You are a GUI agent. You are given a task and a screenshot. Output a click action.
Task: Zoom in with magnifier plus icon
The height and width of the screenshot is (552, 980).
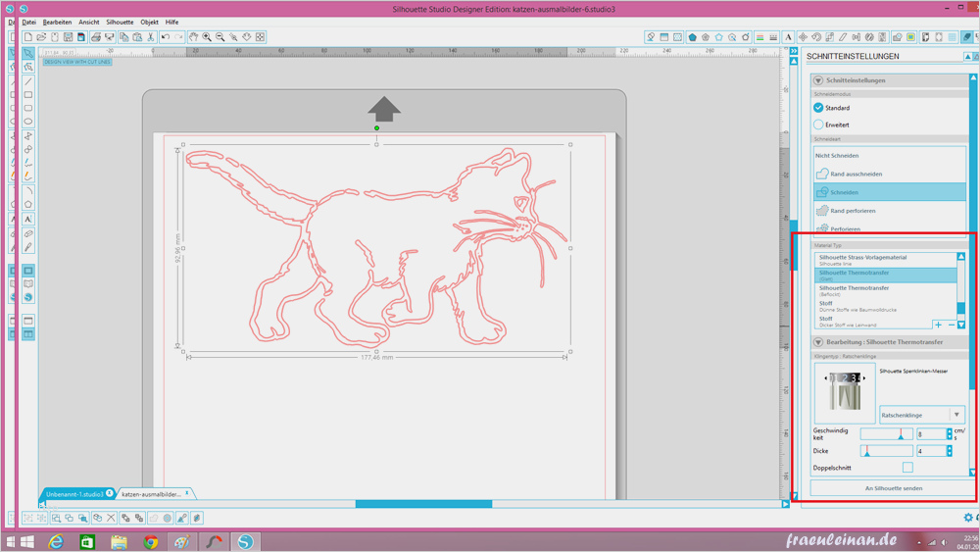206,37
